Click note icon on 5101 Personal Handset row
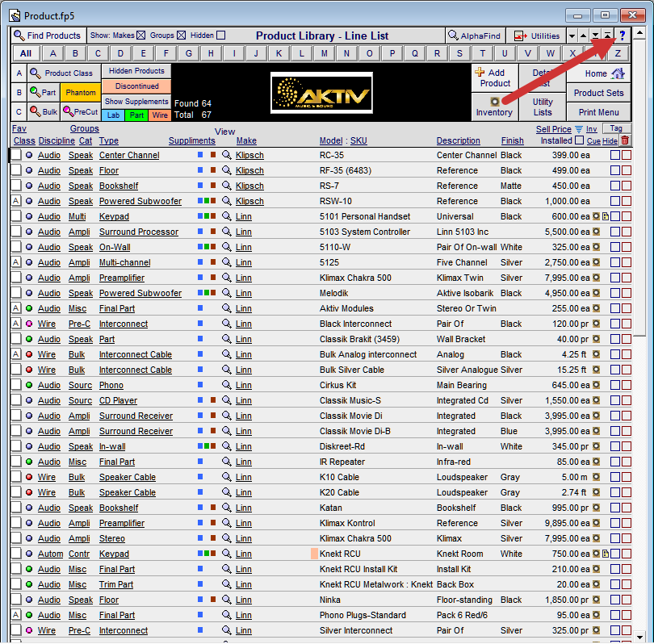Image resolution: width=654 pixels, height=644 pixels. (x=606, y=216)
